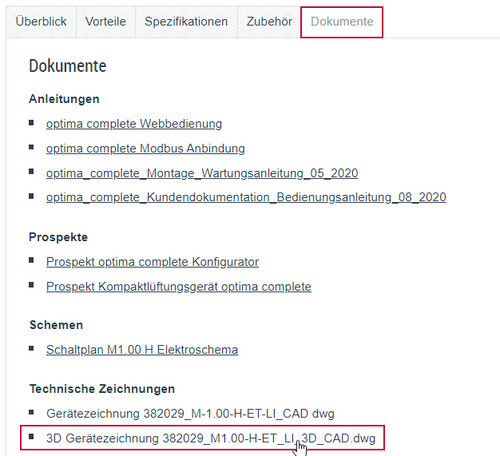500x456 pixels.
Task: Select the Spezifikationen tab
Action: pyautogui.click(x=186, y=22)
